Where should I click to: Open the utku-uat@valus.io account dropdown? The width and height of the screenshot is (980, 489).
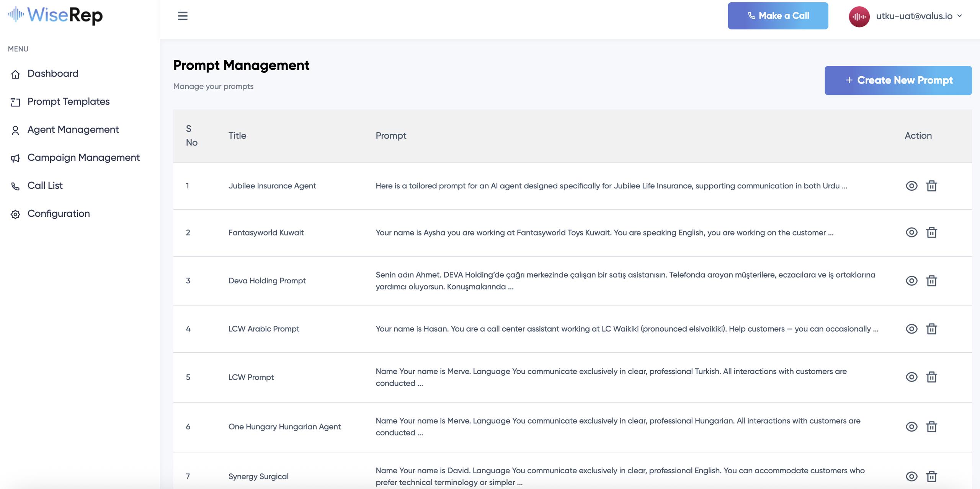coord(919,16)
